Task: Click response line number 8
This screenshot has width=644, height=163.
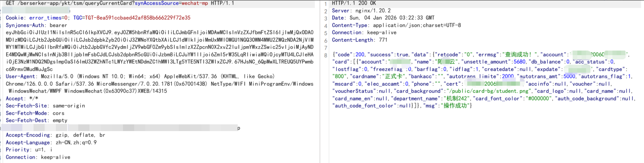Action: point(326,55)
